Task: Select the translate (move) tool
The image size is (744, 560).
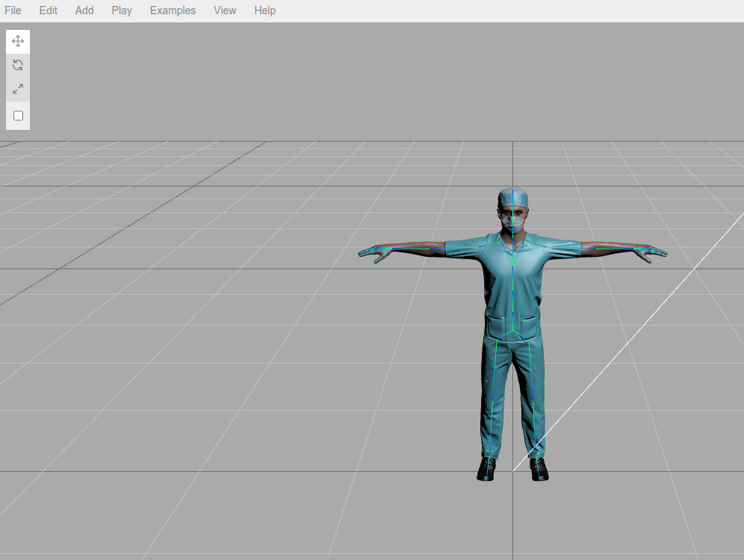Action: 18,41
